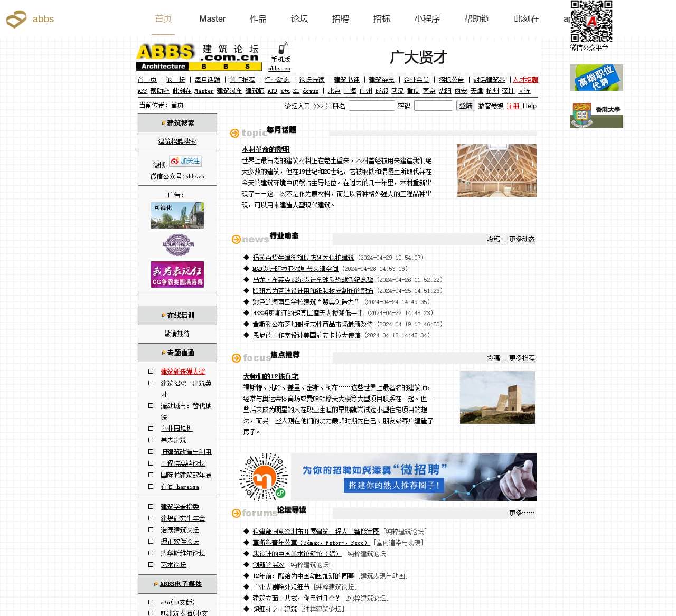Open 论坛导读 in the site menu
The width and height of the screenshot is (676, 616).
312,80
